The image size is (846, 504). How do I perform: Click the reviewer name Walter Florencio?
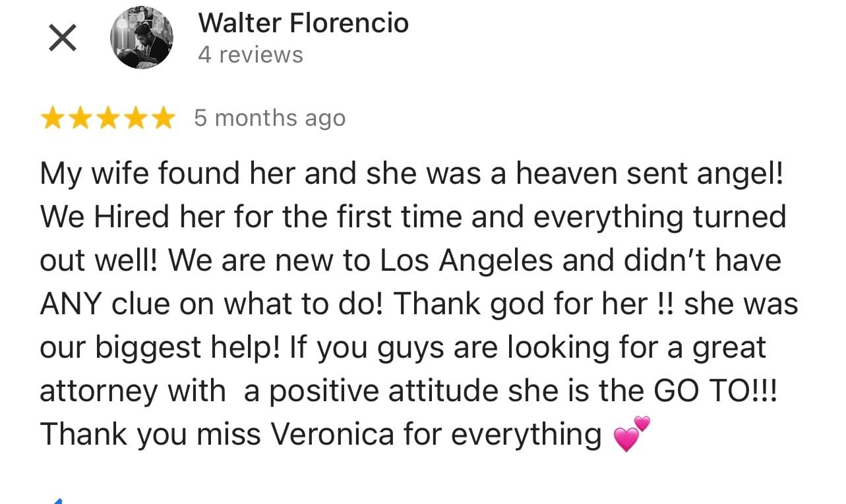(303, 24)
